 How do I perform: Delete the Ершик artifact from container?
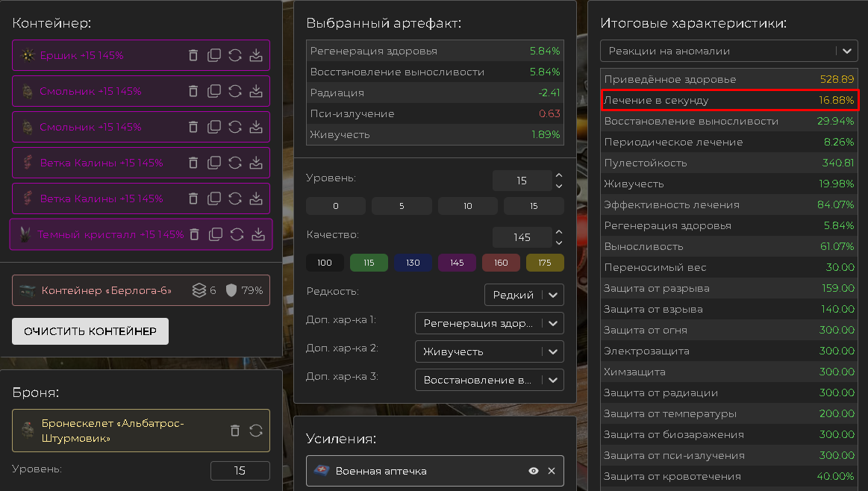[193, 55]
